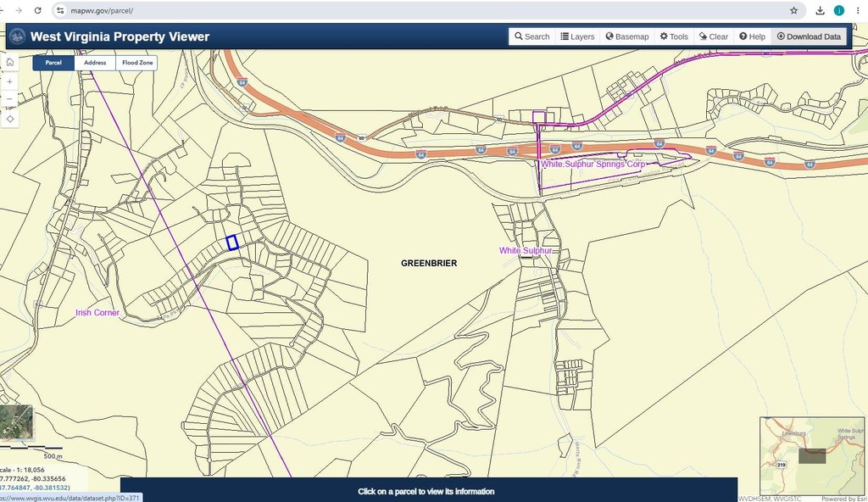
Task: Select the Parcel tab
Action: pyautogui.click(x=53, y=63)
